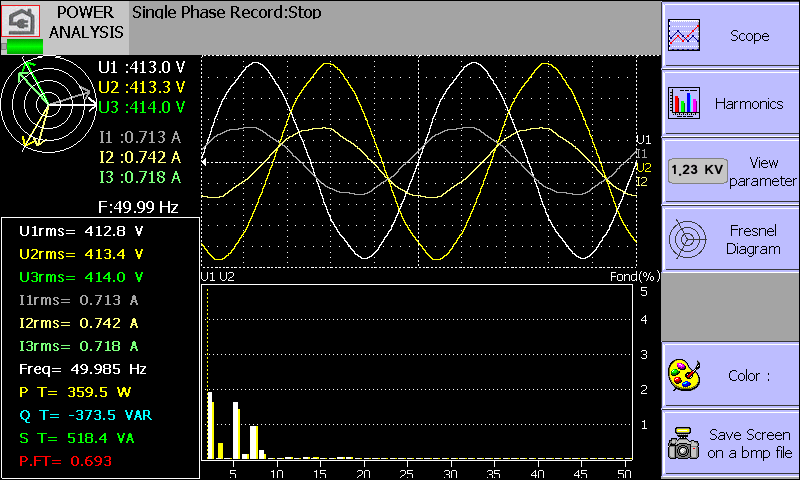Select I2 :0.742 A reading
Image resolution: width=800 pixels, height=480 pixels.
(x=140, y=157)
